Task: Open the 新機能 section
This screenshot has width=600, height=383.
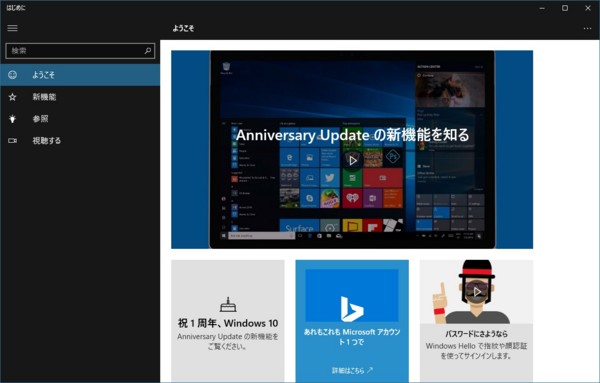Action: tap(80, 97)
